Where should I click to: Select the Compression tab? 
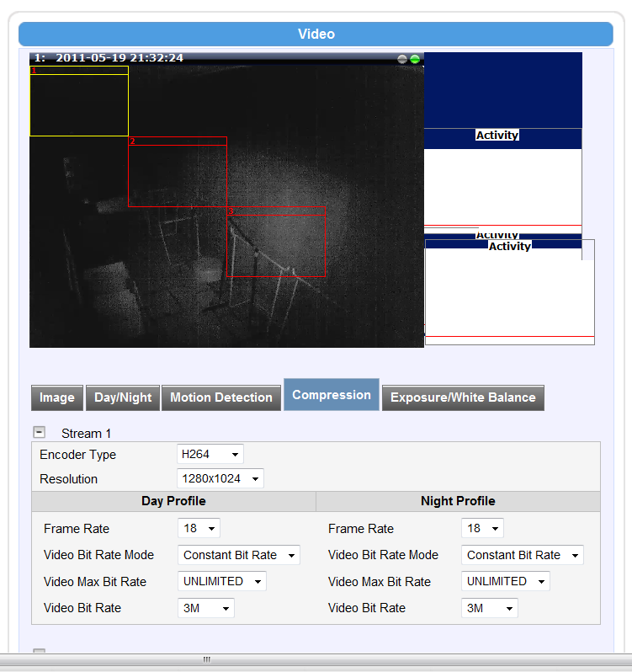tap(332, 395)
